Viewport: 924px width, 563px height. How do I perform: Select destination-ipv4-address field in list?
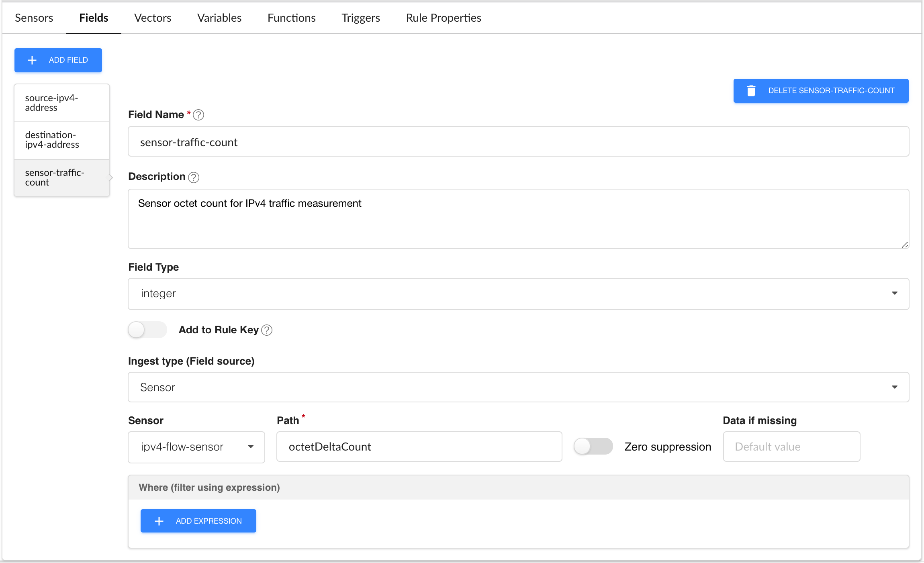[x=61, y=140]
